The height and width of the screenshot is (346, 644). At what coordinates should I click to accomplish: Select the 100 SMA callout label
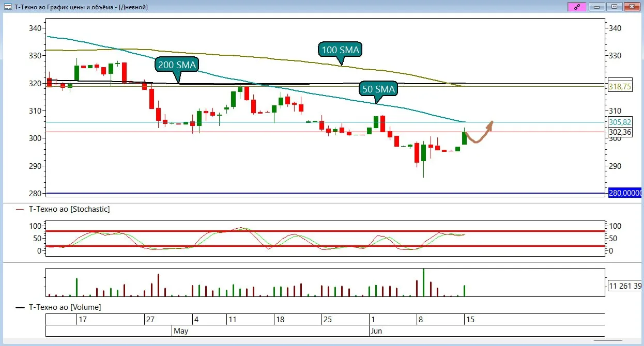pyautogui.click(x=340, y=50)
